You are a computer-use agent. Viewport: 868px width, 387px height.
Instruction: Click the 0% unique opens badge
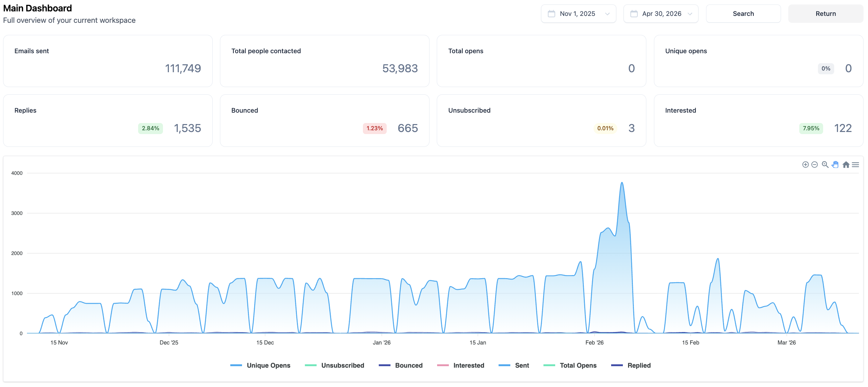coord(826,68)
